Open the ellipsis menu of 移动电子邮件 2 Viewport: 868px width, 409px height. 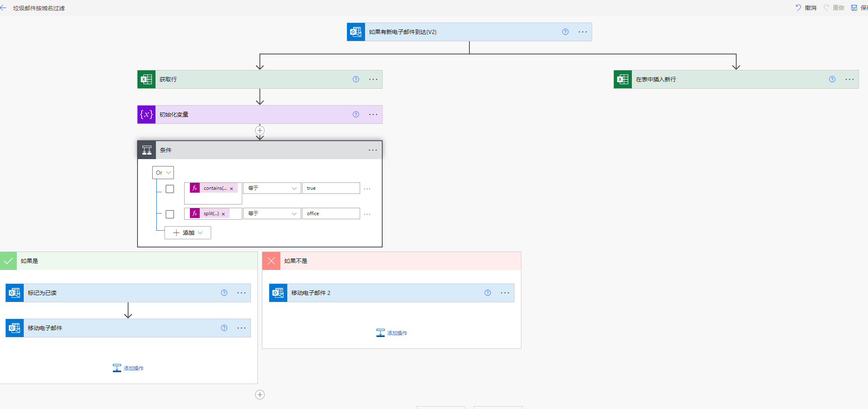click(505, 293)
